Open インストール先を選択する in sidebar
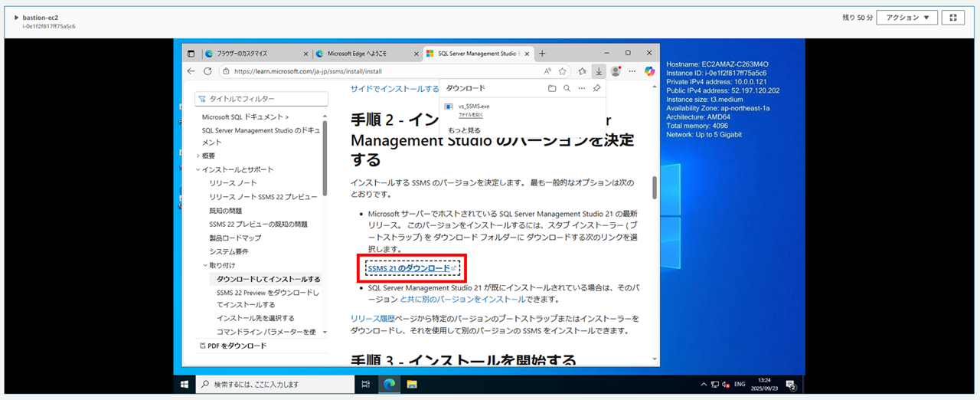Image resolution: width=980 pixels, height=400 pixels. click(x=255, y=317)
